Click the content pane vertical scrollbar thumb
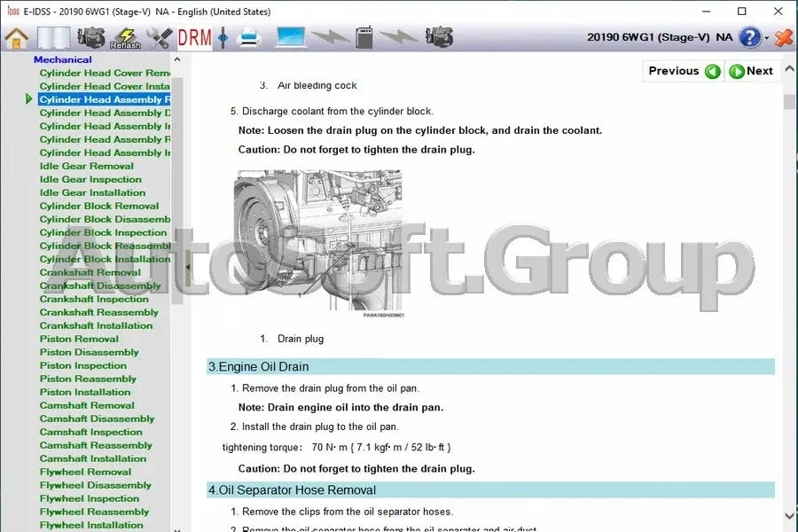Image resolution: width=798 pixels, height=532 pixels. click(x=789, y=102)
